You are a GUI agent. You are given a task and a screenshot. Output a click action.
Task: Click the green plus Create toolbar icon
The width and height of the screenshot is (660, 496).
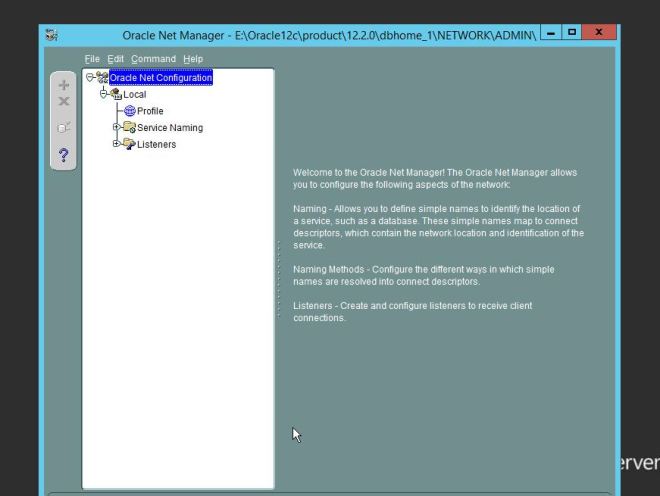[62, 85]
